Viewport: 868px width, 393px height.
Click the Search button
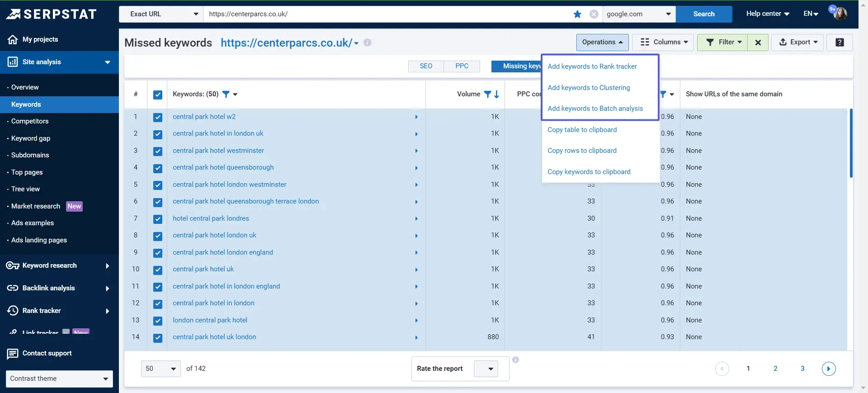pyautogui.click(x=704, y=14)
